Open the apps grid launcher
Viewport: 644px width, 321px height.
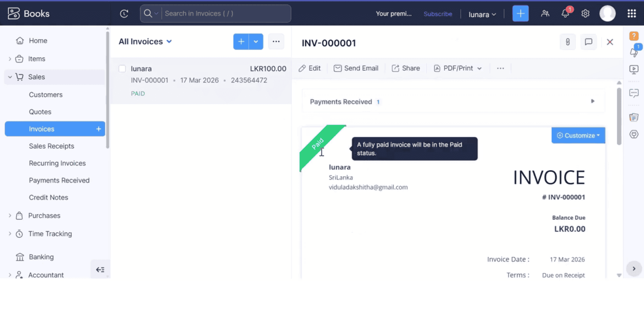coord(631,14)
